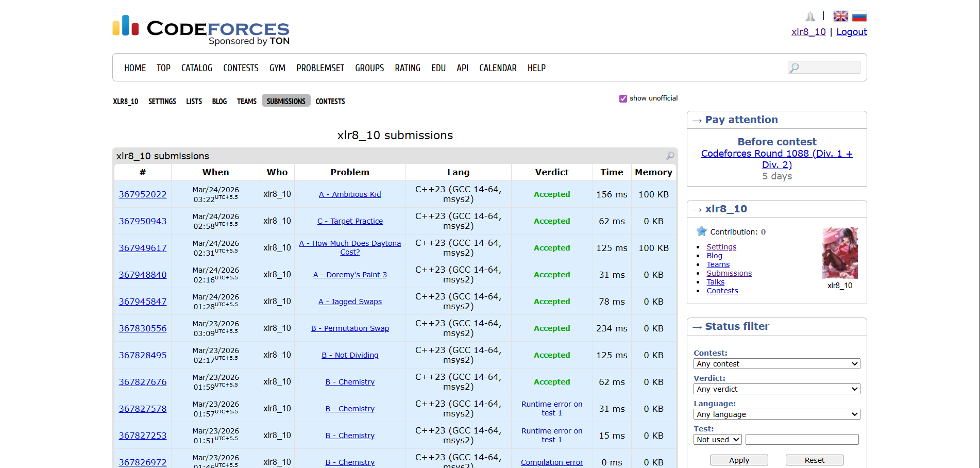Expand the Language filter dropdown
This screenshot has height=468, width=980.
(776, 414)
